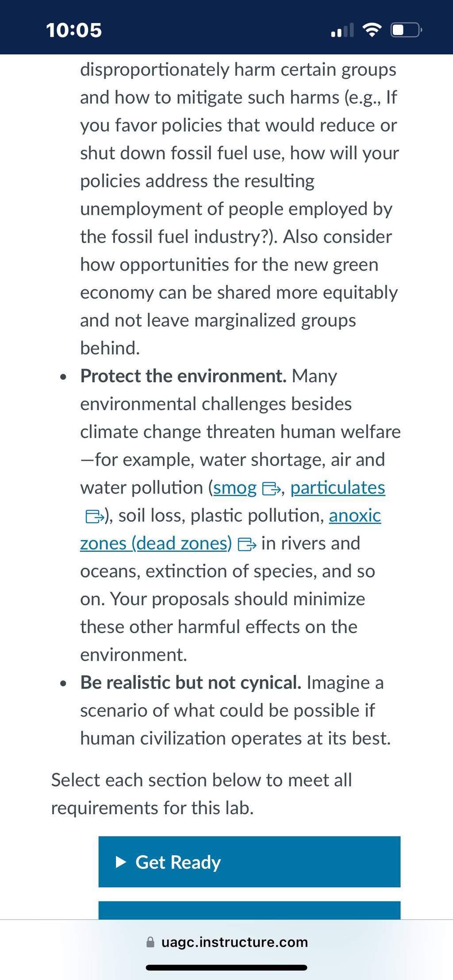Viewport: 453px width, 980px height.
Task: Click external link icon after smog
Action: click(271, 489)
